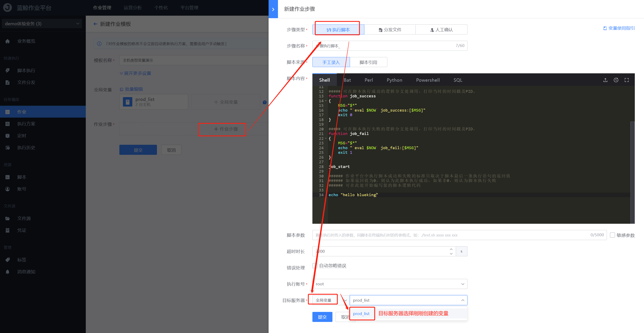Open 运营分析 top menu

pos(133,8)
